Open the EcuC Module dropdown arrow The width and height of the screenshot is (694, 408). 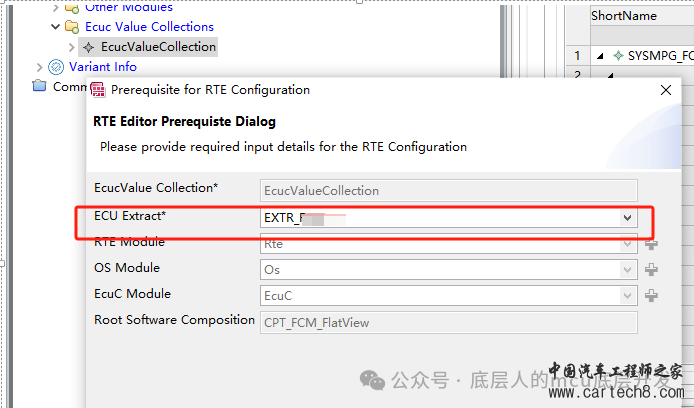pyautogui.click(x=627, y=296)
